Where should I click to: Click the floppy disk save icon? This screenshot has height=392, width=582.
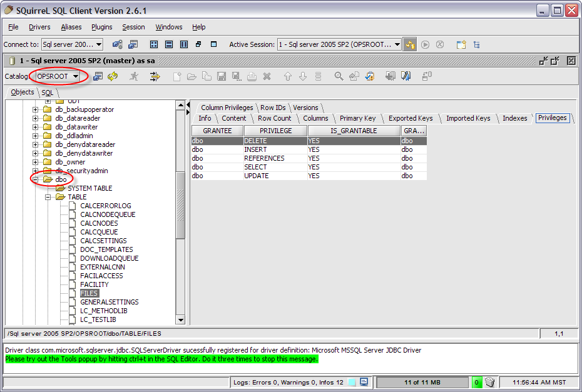[222, 76]
